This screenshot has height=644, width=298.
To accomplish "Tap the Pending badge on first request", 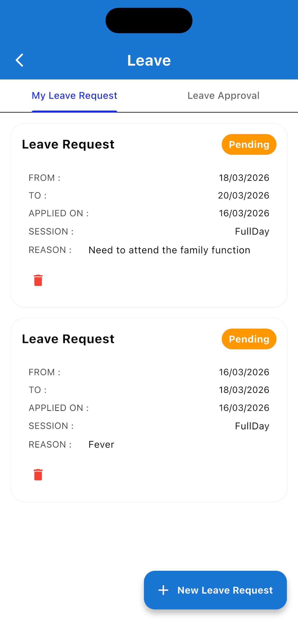I will click(x=249, y=144).
